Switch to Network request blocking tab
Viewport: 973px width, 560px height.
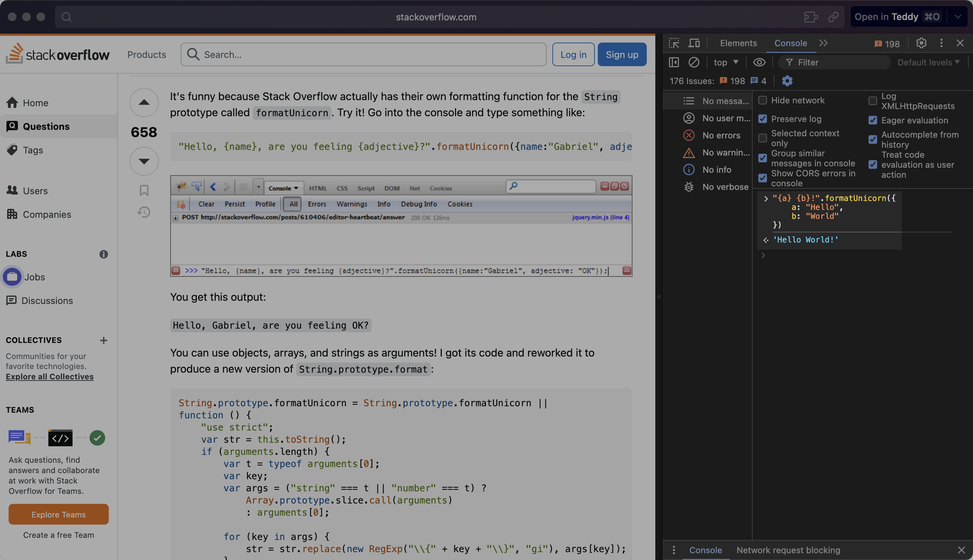788,550
